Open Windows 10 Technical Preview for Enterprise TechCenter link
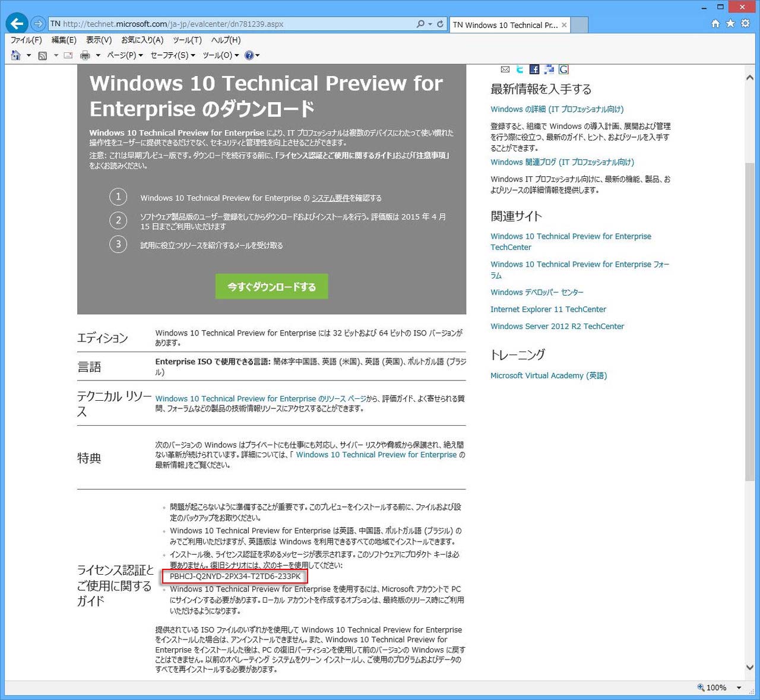This screenshot has width=760, height=700. click(x=571, y=242)
